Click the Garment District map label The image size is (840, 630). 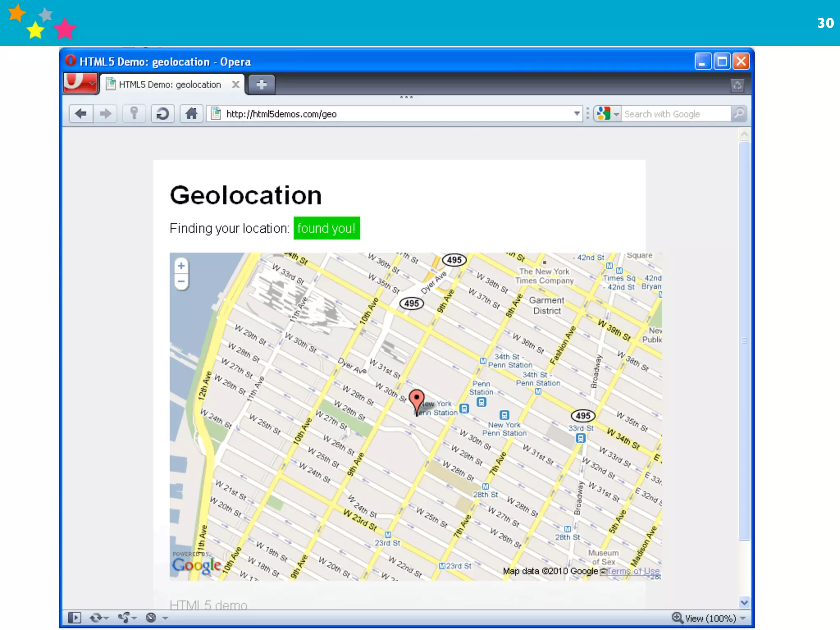[547, 306]
